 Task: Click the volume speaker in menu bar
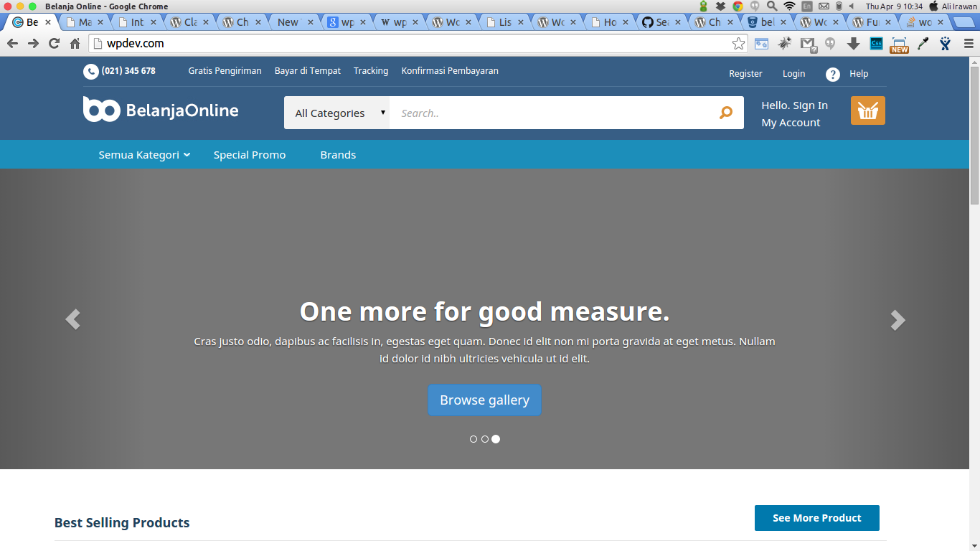coord(852,6)
